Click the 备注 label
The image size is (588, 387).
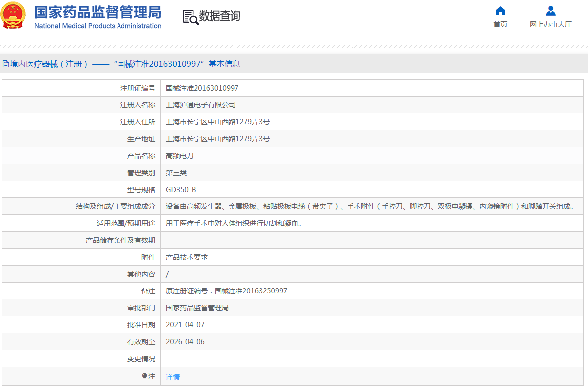coord(148,291)
